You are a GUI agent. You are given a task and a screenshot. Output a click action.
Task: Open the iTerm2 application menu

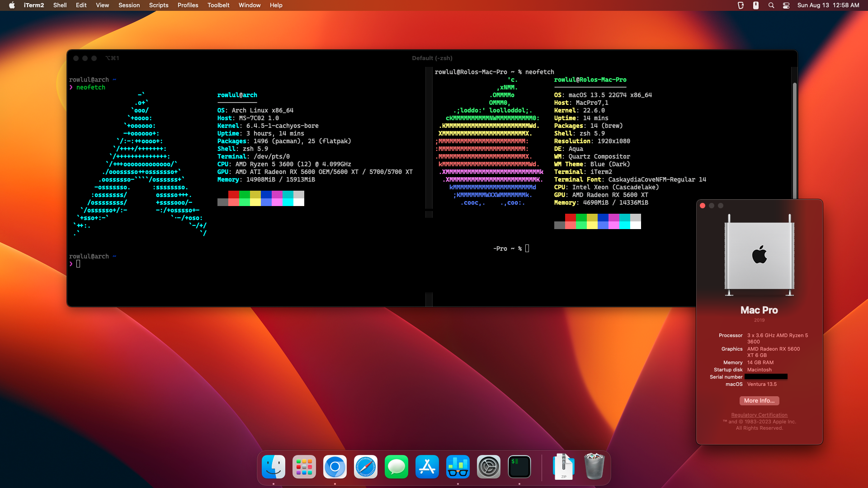[x=34, y=5]
